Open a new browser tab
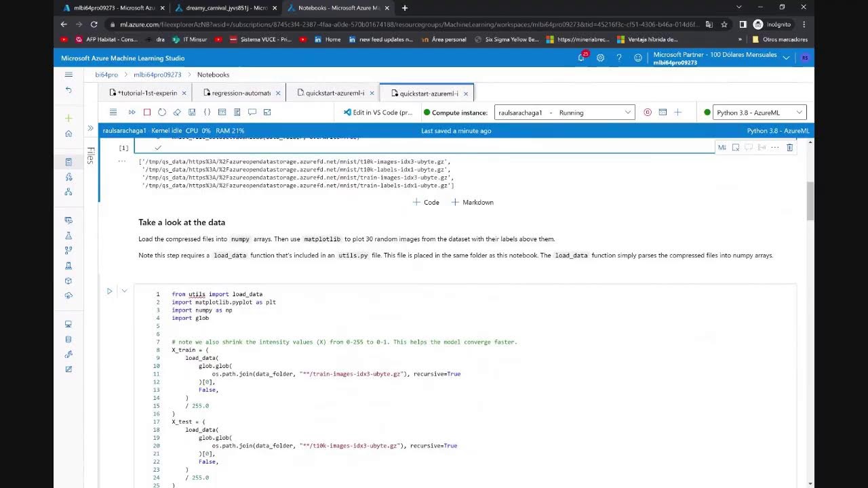The height and width of the screenshot is (488, 868). (x=405, y=8)
